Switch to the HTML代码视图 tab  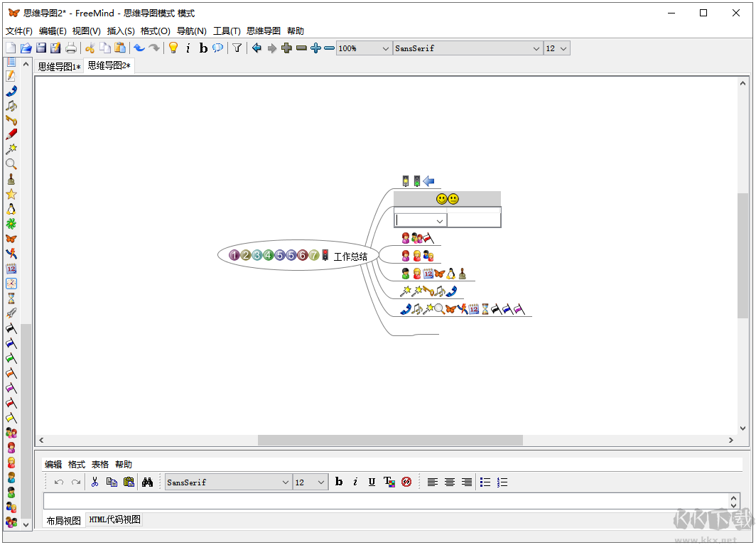point(115,519)
